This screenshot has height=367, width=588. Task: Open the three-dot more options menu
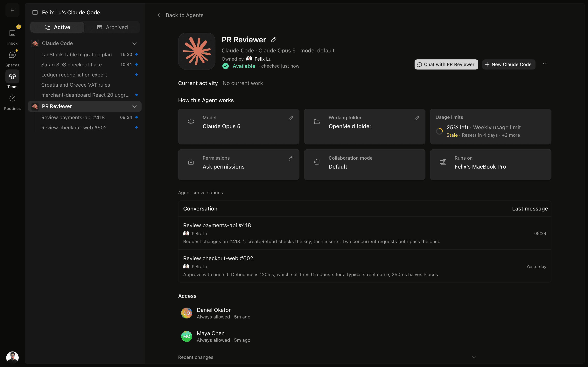coord(545,64)
